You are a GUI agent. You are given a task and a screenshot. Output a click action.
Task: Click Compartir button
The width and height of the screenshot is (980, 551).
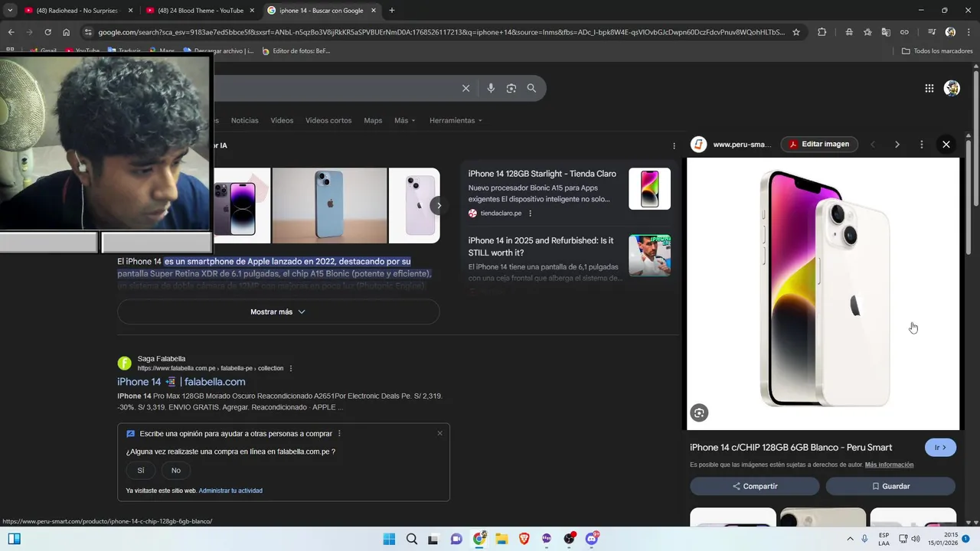(755, 486)
